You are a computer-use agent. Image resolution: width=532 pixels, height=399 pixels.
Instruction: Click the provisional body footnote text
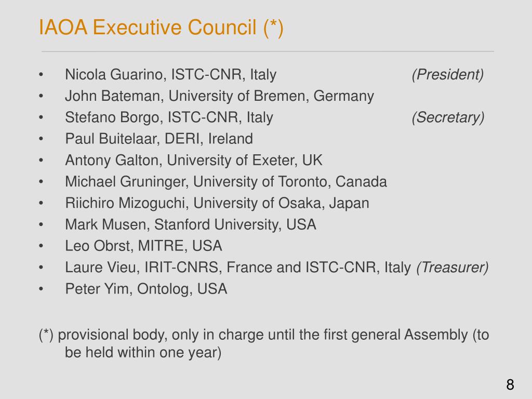click(264, 343)
